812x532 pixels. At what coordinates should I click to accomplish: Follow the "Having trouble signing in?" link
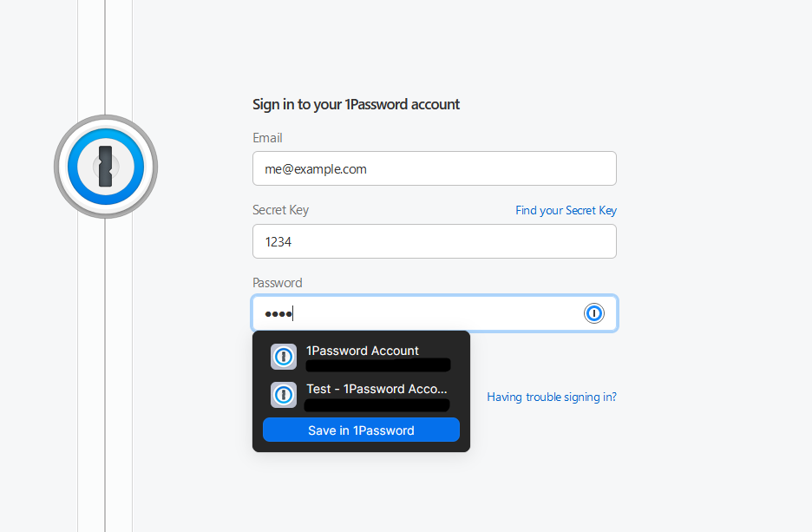[552, 397]
